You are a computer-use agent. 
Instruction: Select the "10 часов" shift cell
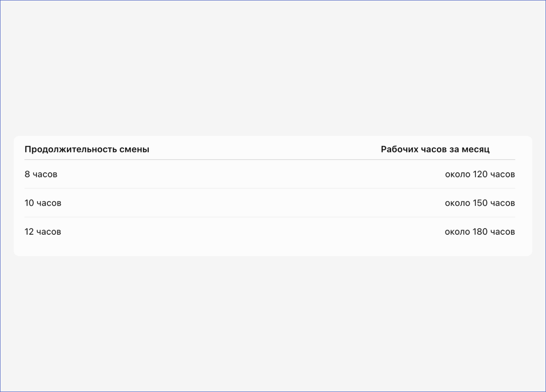point(43,203)
